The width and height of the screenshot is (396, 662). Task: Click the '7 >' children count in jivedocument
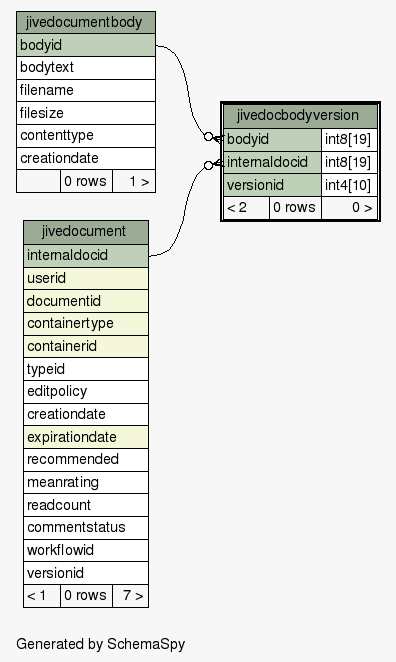click(130, 596)
